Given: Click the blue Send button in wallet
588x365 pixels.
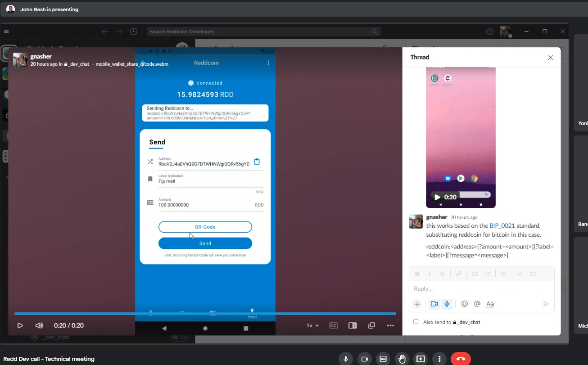Looking at the screenshot, I should point(205,243).
